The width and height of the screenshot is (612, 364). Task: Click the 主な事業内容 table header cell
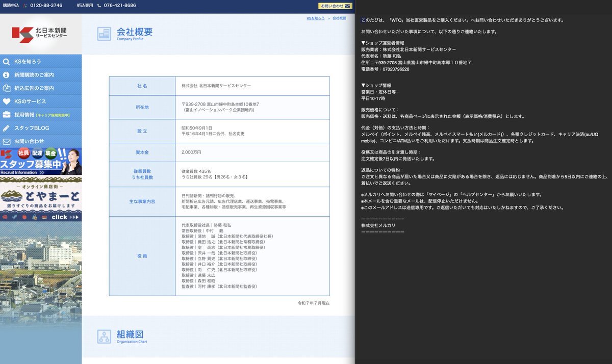pyautogui.click(x=142, y=201)
